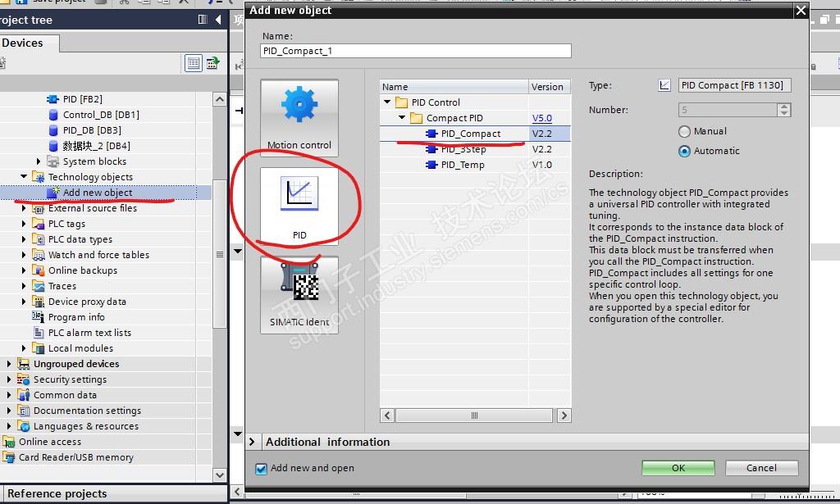Close the Add new object dialog
Image resolution: width=840 pixels, height=504 pixels.
click(801, 10)
